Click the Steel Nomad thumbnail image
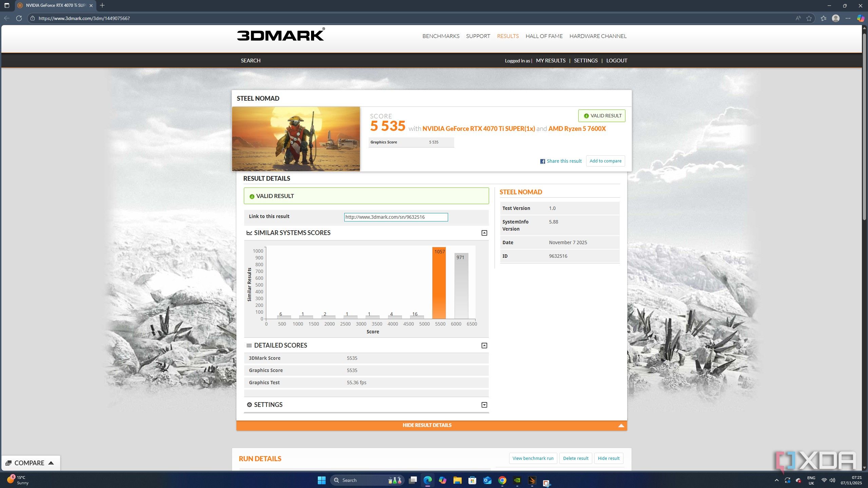Viewport: 868px width, 488px height. (x=295, y=139)
